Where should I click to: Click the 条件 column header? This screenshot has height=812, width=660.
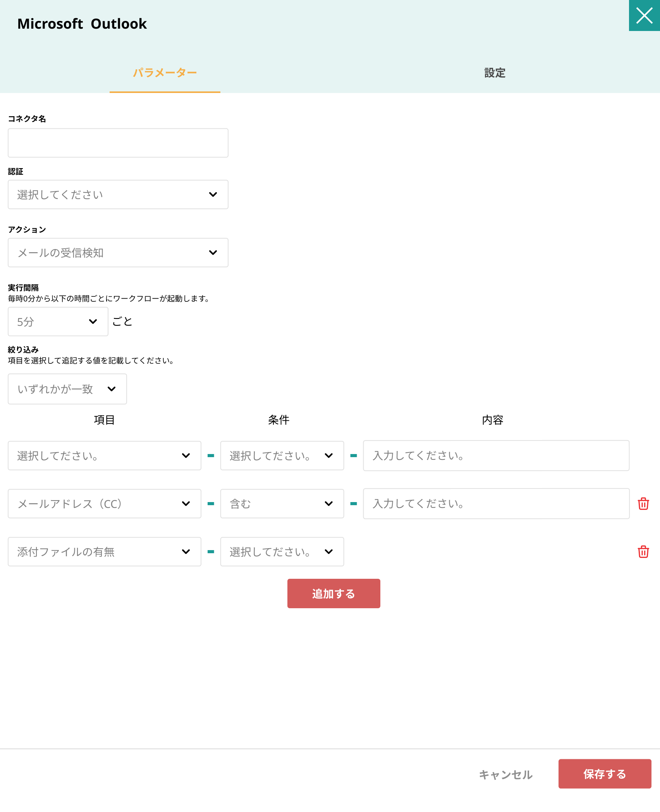tap(278, 420)
